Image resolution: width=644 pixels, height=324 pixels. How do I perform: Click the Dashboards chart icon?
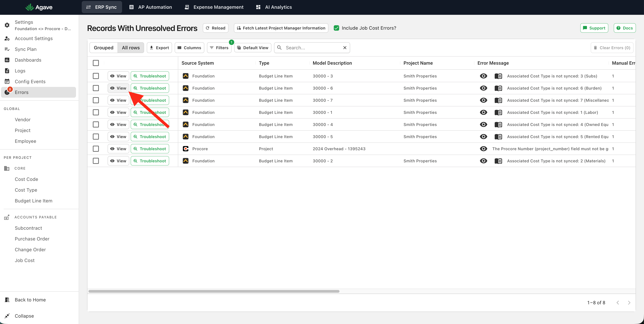(7, 60)
